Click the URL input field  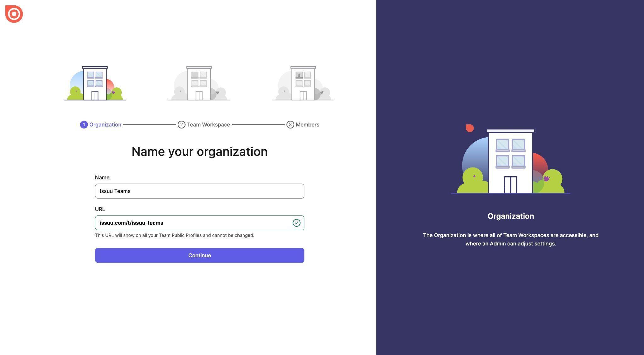pyautogui.click(x=200, y=223)
